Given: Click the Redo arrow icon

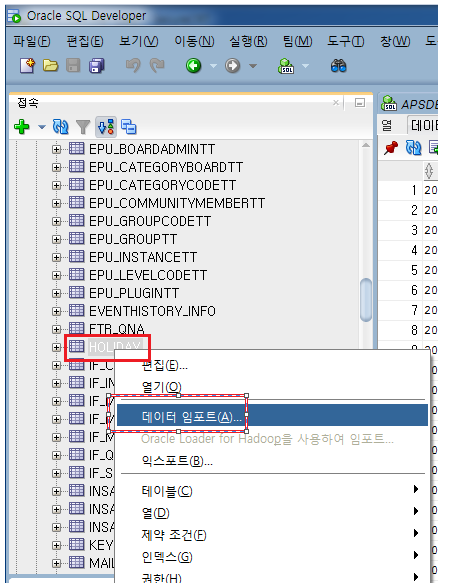Looking at the screenshot, I should (157, 66).
